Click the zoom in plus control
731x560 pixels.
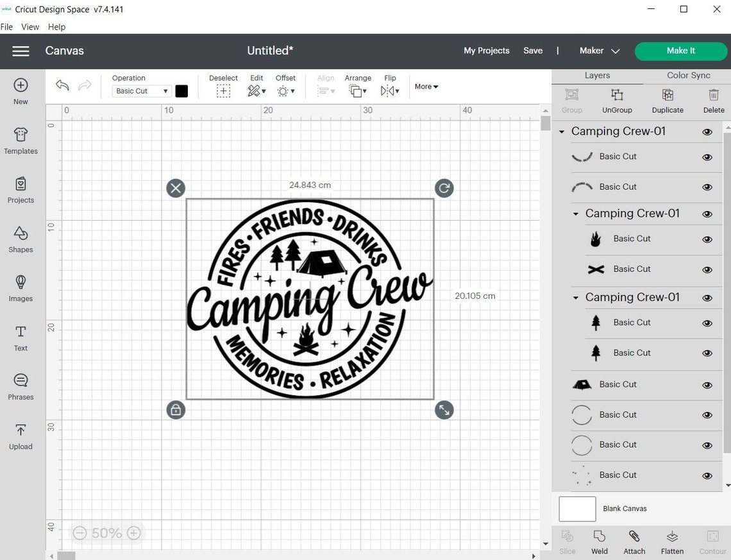[x=134, y=533]
